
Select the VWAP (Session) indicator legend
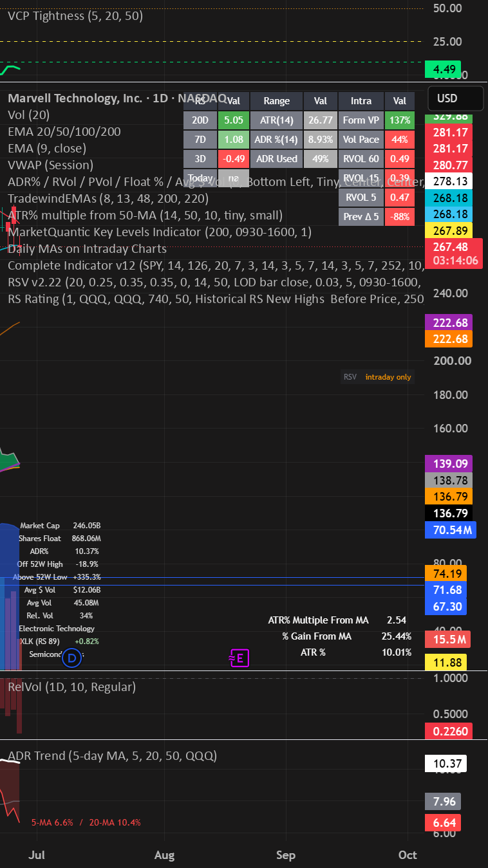tap(51, 165)
